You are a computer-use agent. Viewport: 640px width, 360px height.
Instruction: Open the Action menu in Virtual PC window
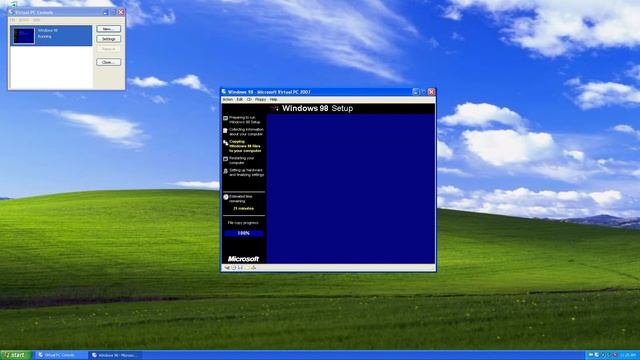(227, 100)
